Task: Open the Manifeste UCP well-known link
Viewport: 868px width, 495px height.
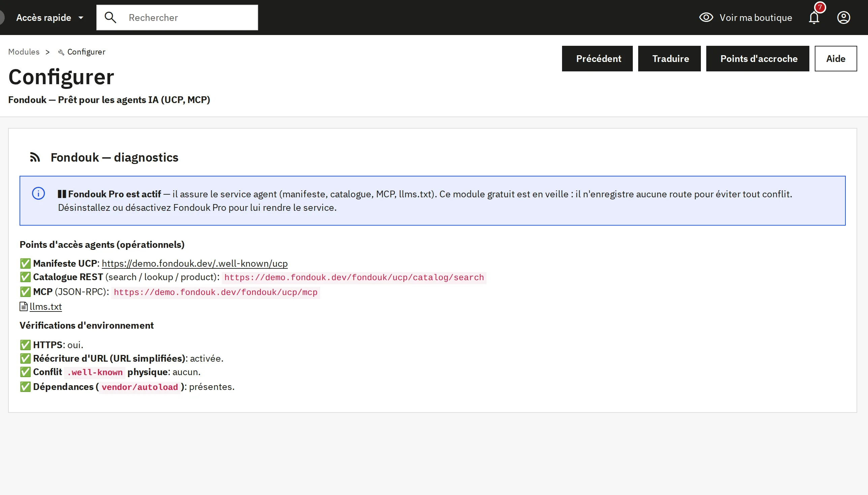Action: pyautogui.click(x=194, y=263)
